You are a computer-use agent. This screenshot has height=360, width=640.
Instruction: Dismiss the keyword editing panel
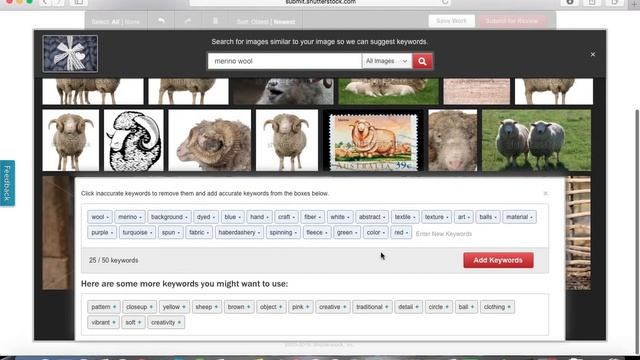click(x=546, y=193)
